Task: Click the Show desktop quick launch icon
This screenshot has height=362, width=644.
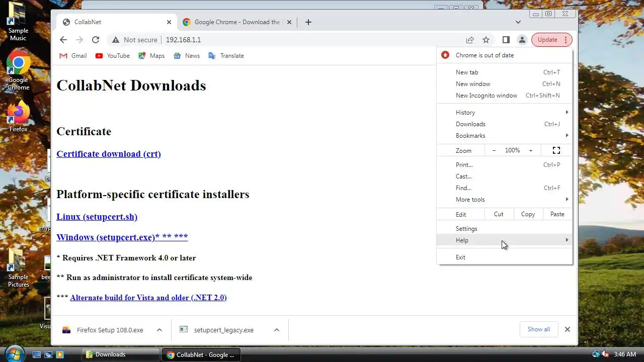Action: 37,354
